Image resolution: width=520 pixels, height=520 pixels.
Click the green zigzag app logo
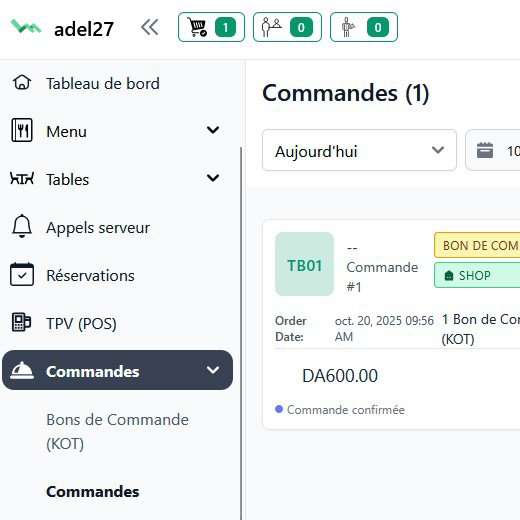(x=26, y=27)
